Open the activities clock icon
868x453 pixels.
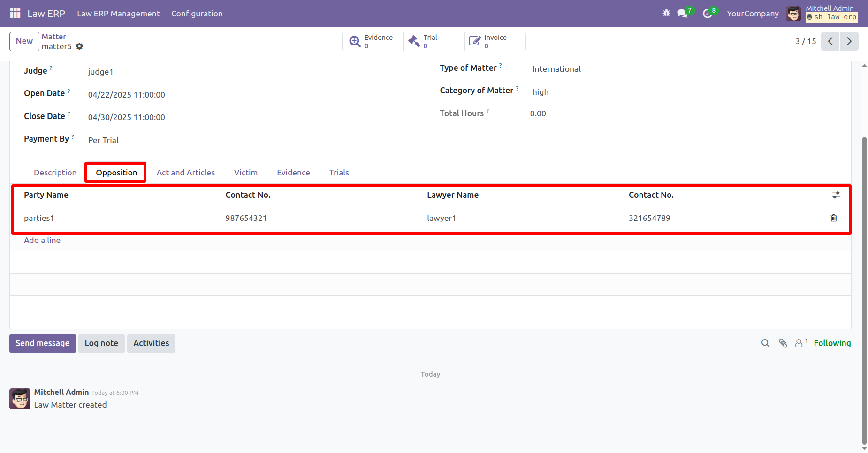(x=708, y=14)
